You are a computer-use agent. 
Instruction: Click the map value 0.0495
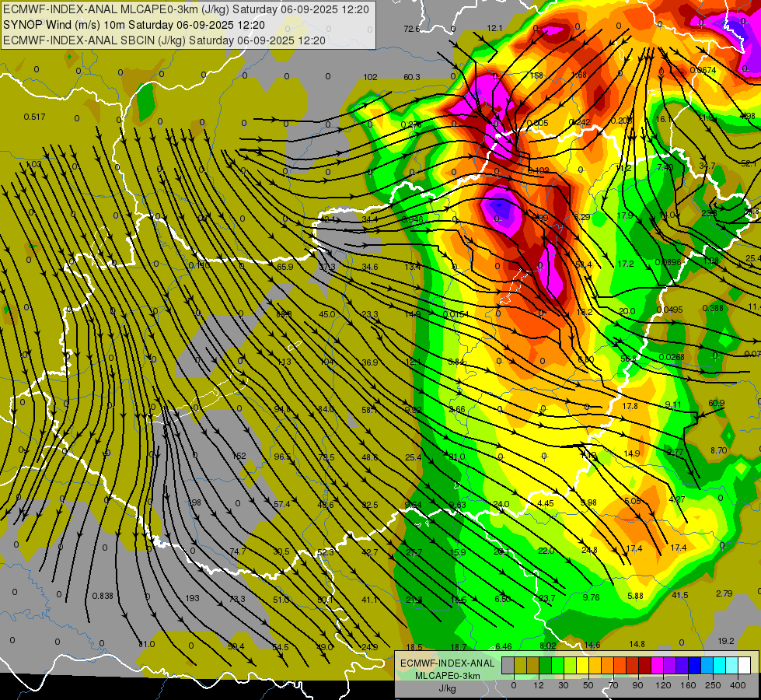[669, 310]
